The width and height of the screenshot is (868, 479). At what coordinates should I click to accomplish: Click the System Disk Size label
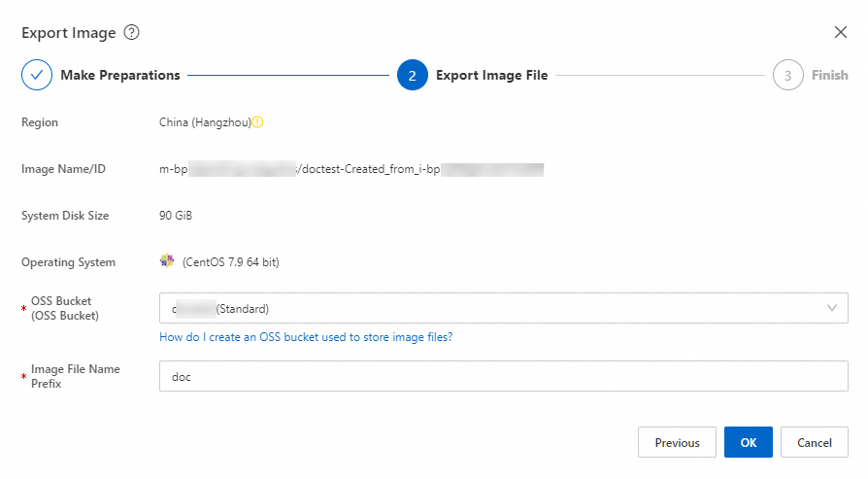click(65, 216)
